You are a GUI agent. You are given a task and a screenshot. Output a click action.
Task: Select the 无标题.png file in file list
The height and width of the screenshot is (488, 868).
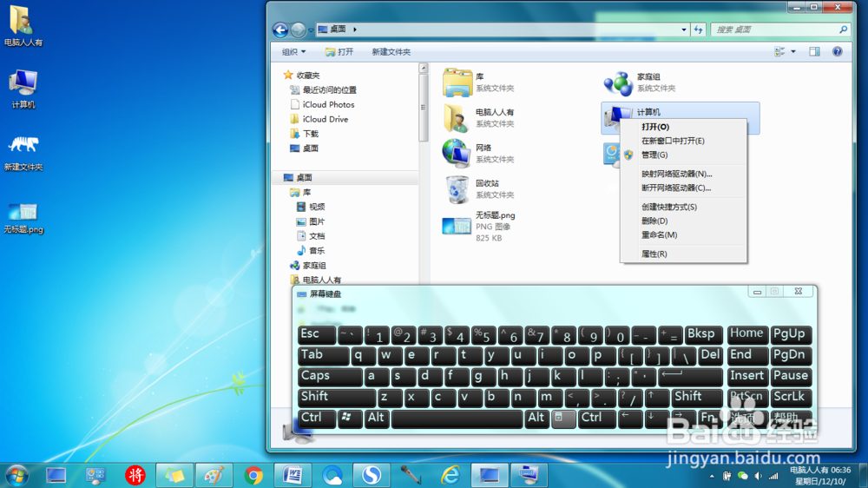(x=457, y=227)
